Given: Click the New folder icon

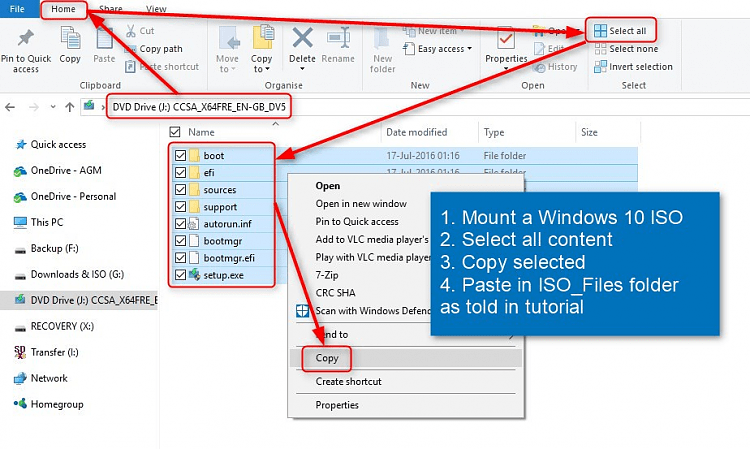Looking at the screenshot, I should coord(382,38).
